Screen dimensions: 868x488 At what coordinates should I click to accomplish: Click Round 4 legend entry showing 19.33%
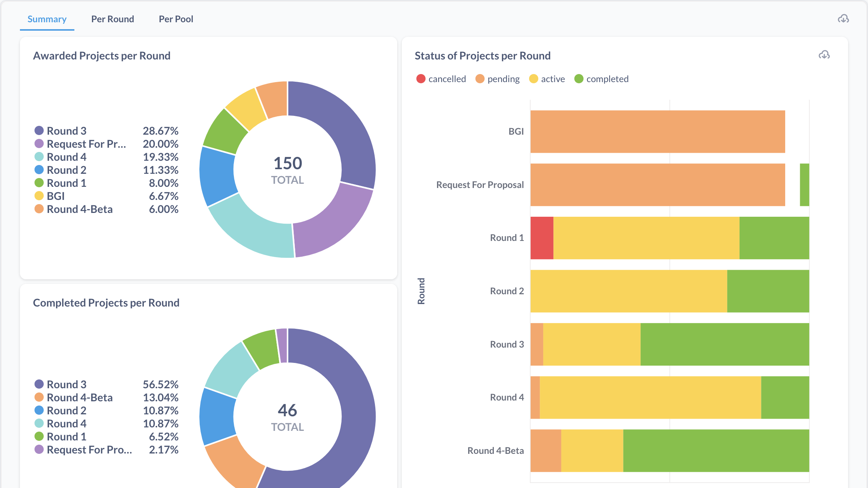point(106,157)
